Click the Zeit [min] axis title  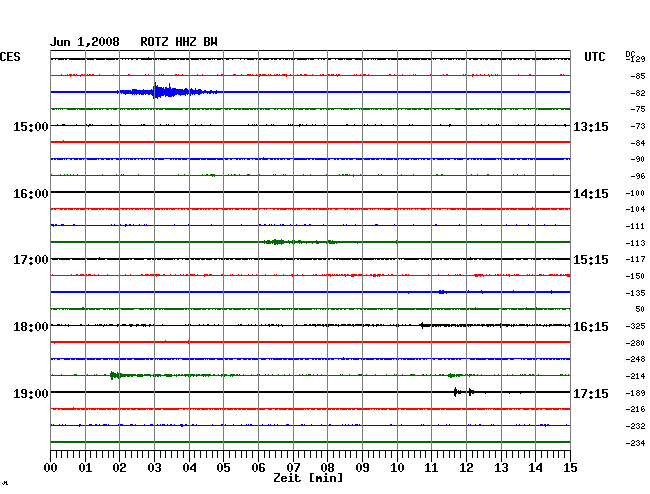[308, 478]
